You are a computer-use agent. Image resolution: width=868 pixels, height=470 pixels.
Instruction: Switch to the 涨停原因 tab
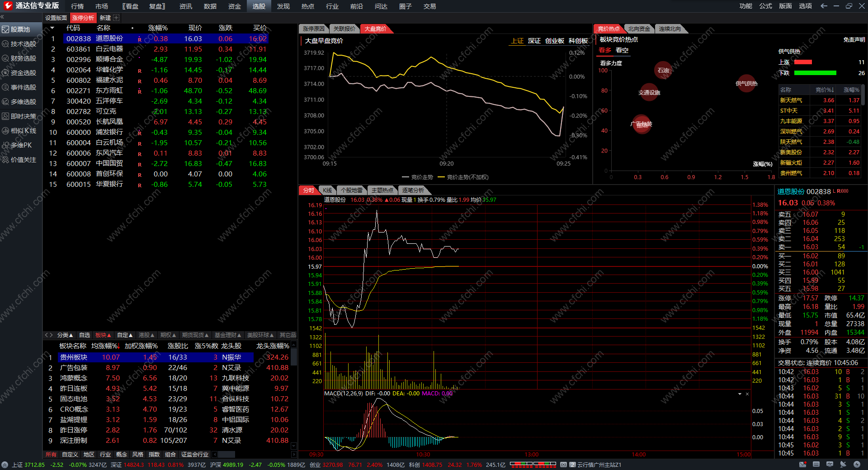pyautogui.click(x=314, y=29)
